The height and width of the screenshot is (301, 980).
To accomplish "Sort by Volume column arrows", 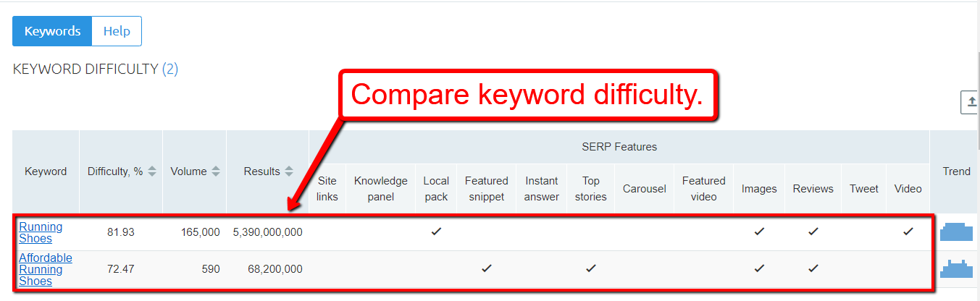I will tap(214, 171).
